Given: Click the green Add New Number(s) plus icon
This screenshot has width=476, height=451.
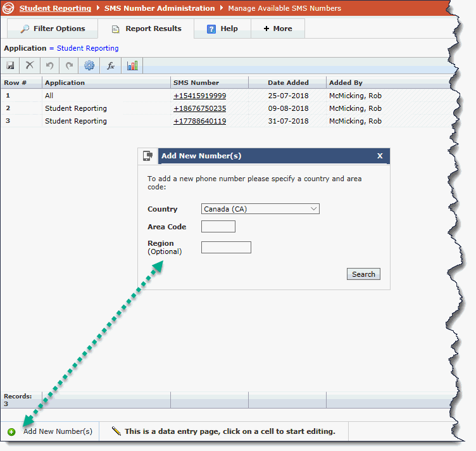Looking at the screenshot, I should [12, 432].
